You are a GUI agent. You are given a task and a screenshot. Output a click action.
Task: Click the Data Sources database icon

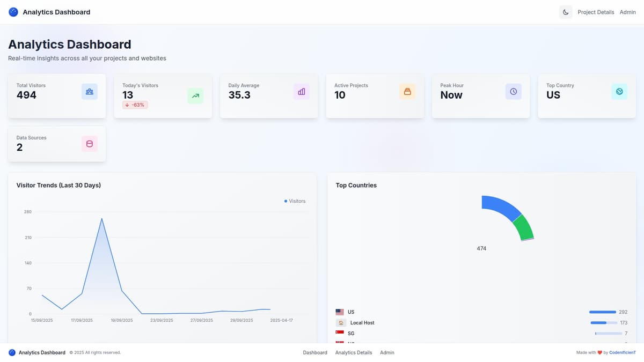tap(89, 144)
